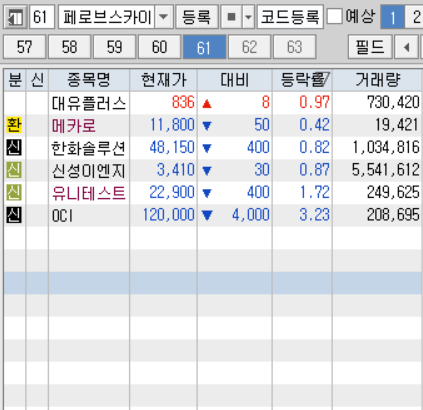The width and height of the screenshot is (423, 410).
Task: Click volume 1,034,816 cell
Action: coord(386,147)
